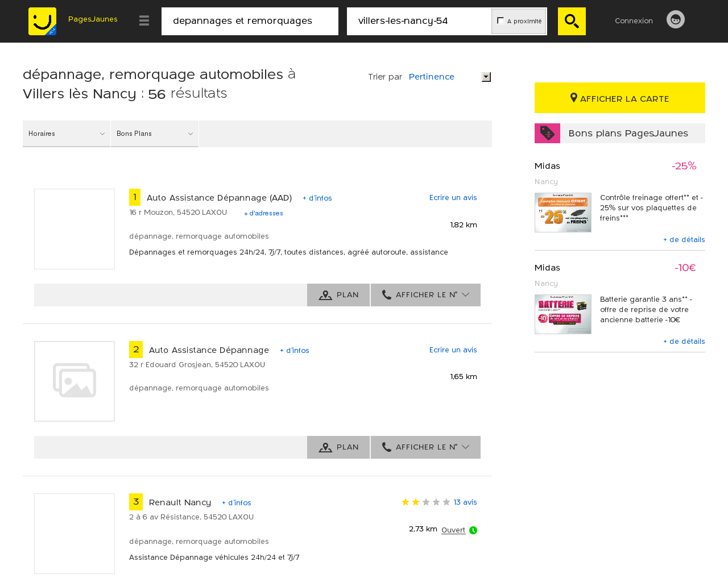Open the 13 avis link

[x=465, y=502]
